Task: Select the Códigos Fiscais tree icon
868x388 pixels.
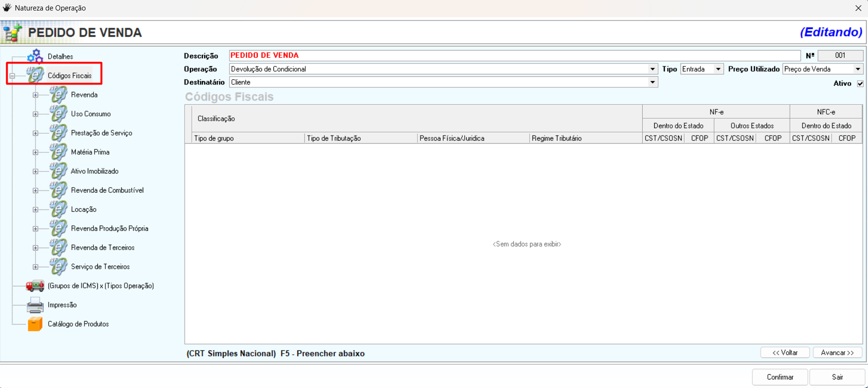Action: (x=35, y=75)
